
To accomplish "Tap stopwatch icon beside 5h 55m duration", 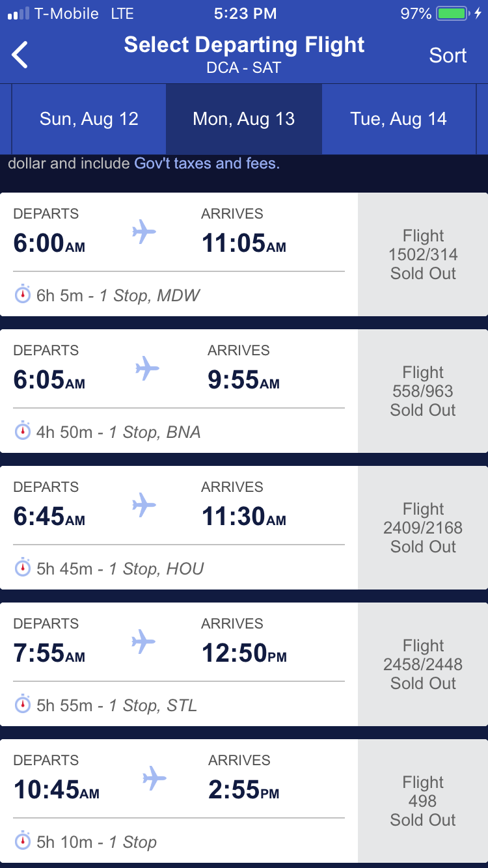I will coord(23,705).
